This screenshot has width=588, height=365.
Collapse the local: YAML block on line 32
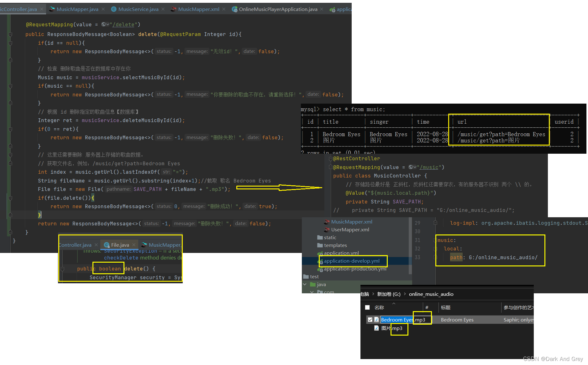[435, 249]
